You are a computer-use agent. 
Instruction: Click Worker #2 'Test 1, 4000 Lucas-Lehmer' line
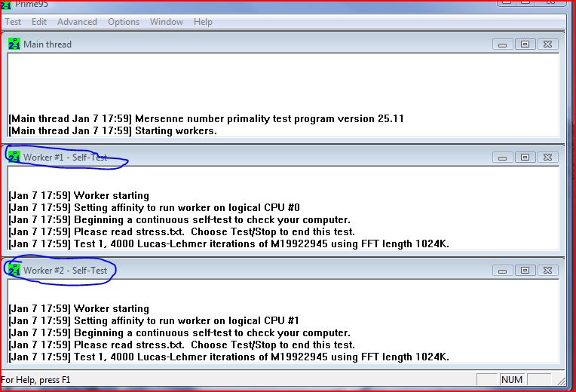click(229, 357)
